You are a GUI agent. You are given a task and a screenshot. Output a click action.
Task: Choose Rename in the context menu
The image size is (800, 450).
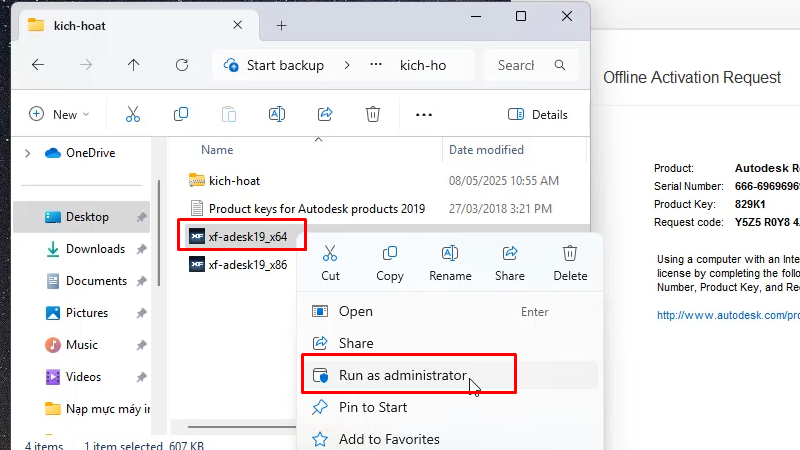450,263
